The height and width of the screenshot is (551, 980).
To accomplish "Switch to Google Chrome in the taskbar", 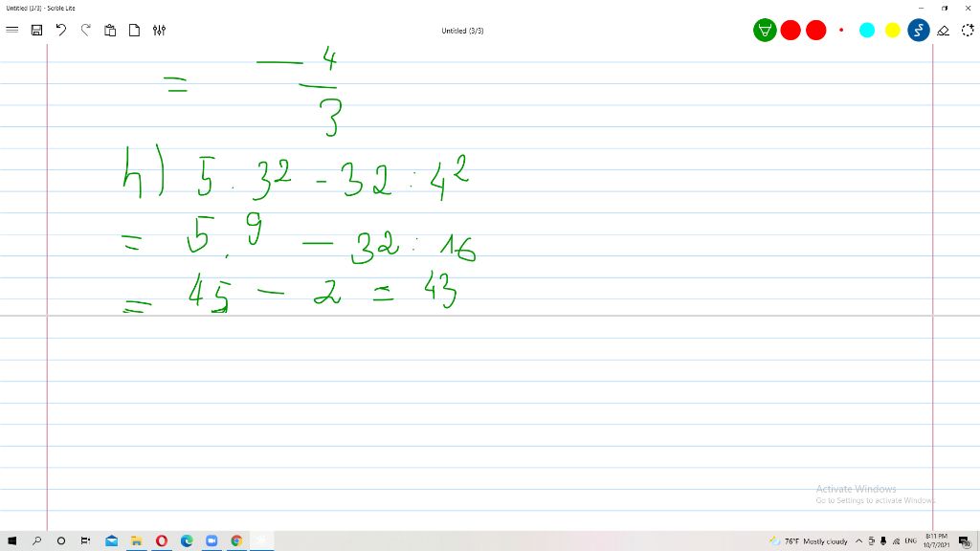I will pos(236,541).
